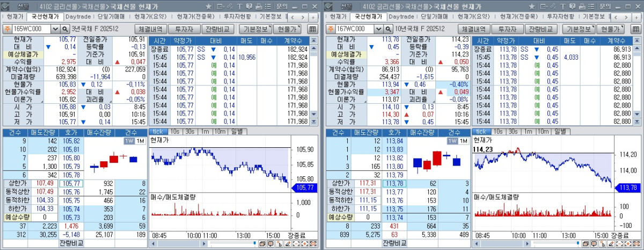The height and width of the screenshot is (250, 644).
Task: Toggle 1M candle view in right window
Action: 463,141
